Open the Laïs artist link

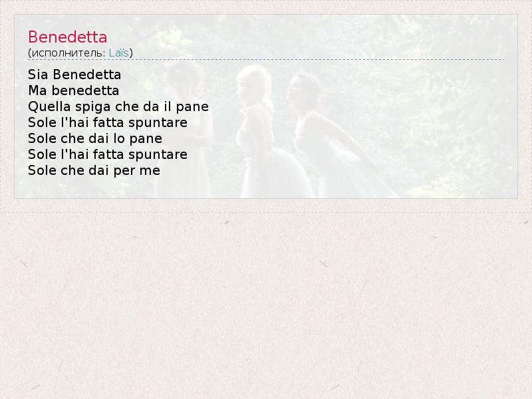tap(119, 53)
